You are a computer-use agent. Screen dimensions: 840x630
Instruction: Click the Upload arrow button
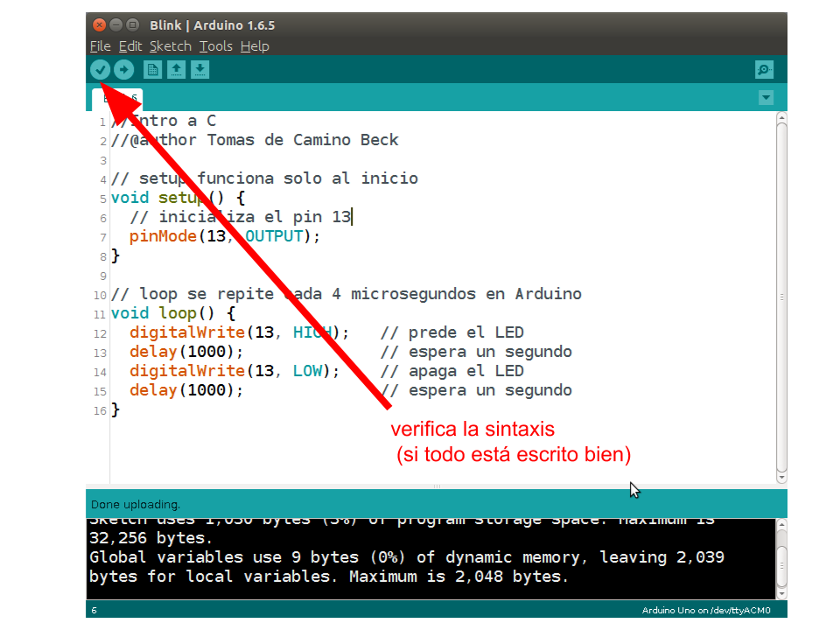[x=123, y=70]
